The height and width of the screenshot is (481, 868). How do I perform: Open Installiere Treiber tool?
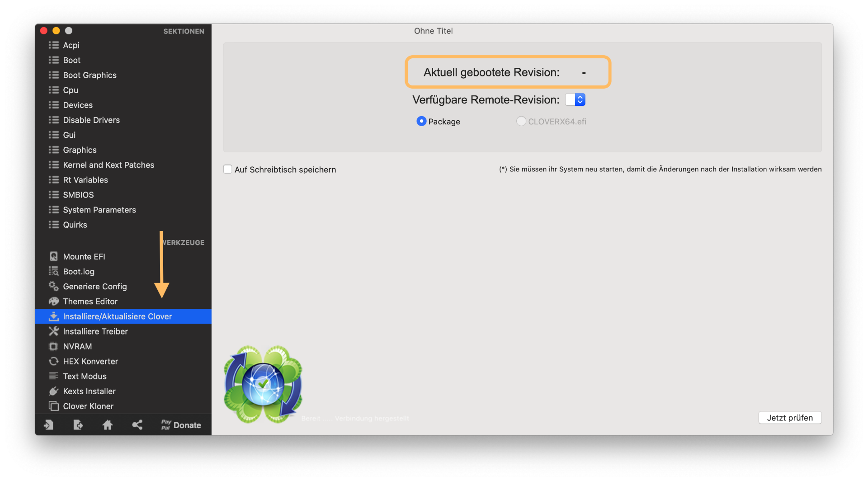tap(123, 331)
